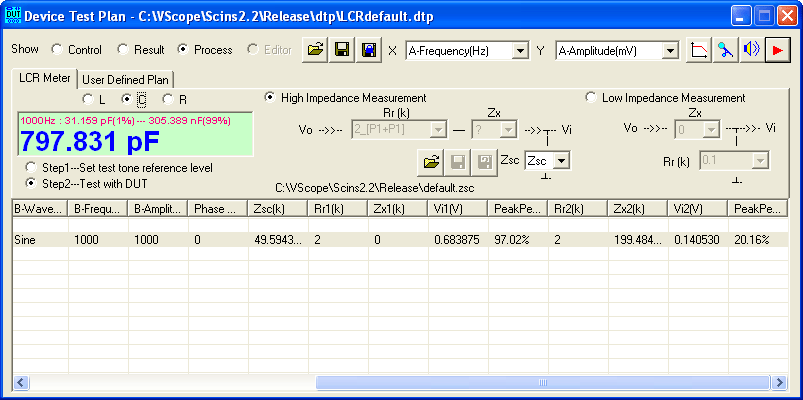Select the Control show option
The image size is (803, 400).
click(x=57, y=49)
